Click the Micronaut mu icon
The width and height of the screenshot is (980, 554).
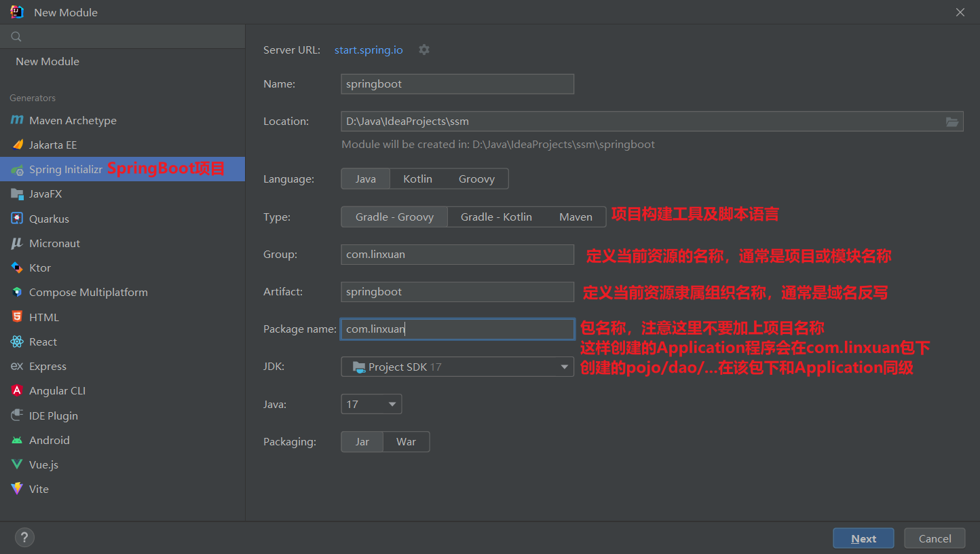click(17, 243)
